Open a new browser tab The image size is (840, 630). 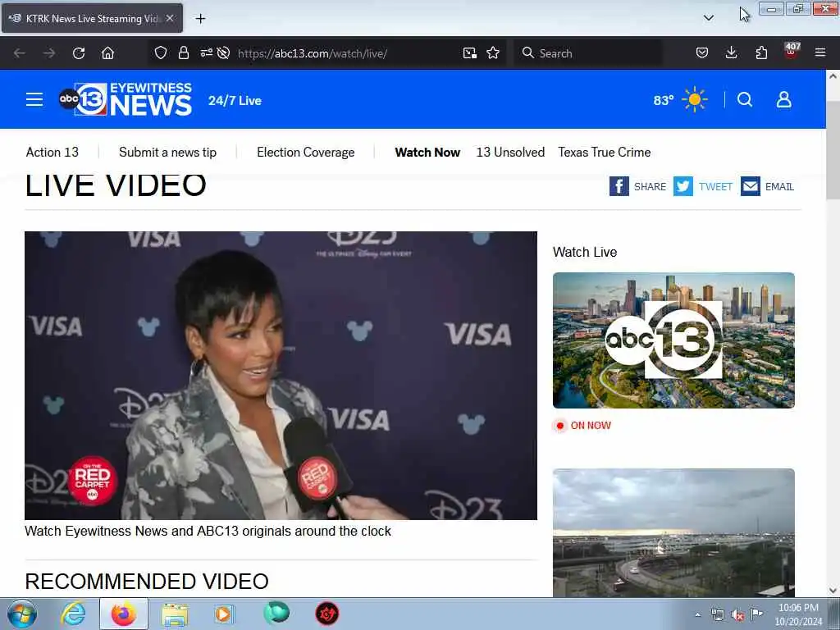[x=200, y=18]
